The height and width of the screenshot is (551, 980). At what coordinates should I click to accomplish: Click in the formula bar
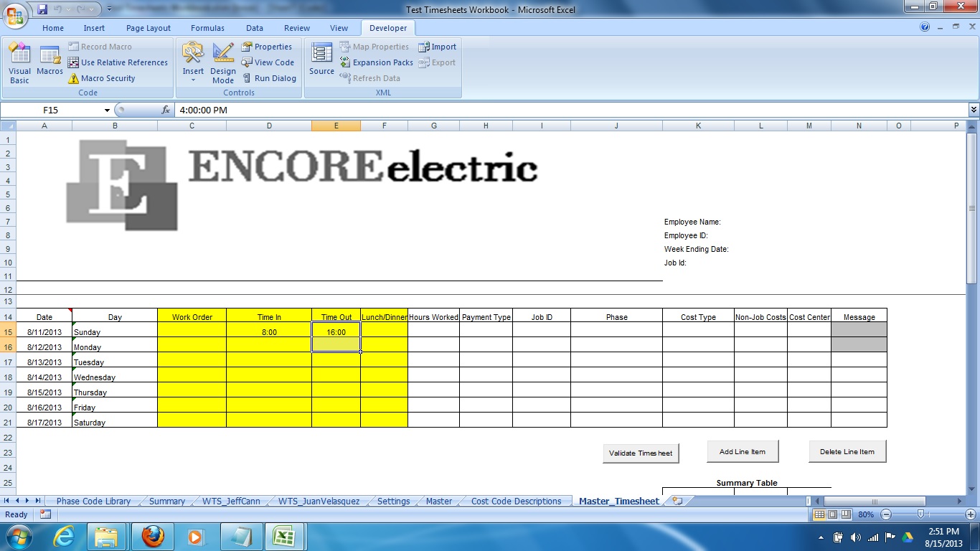570,110
